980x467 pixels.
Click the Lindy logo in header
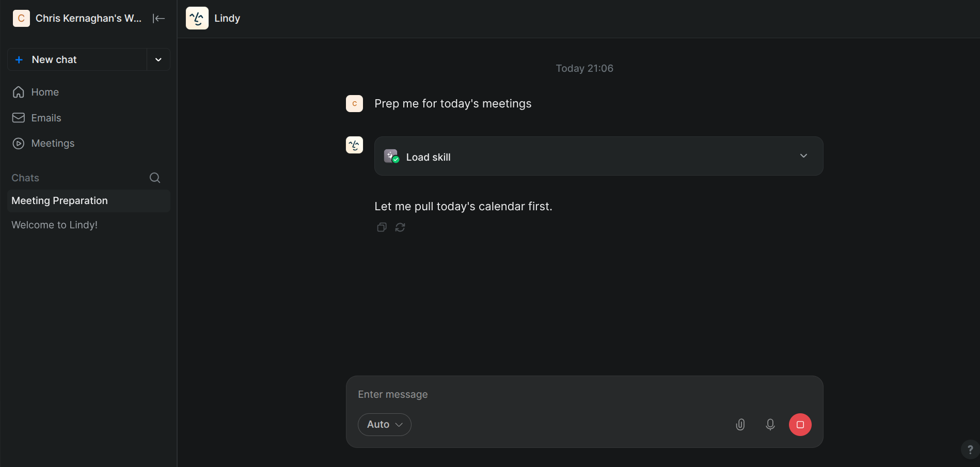197,18
